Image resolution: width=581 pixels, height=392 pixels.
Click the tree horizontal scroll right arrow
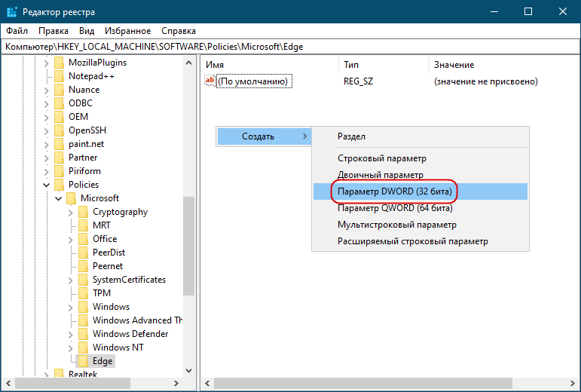point(176,383)
